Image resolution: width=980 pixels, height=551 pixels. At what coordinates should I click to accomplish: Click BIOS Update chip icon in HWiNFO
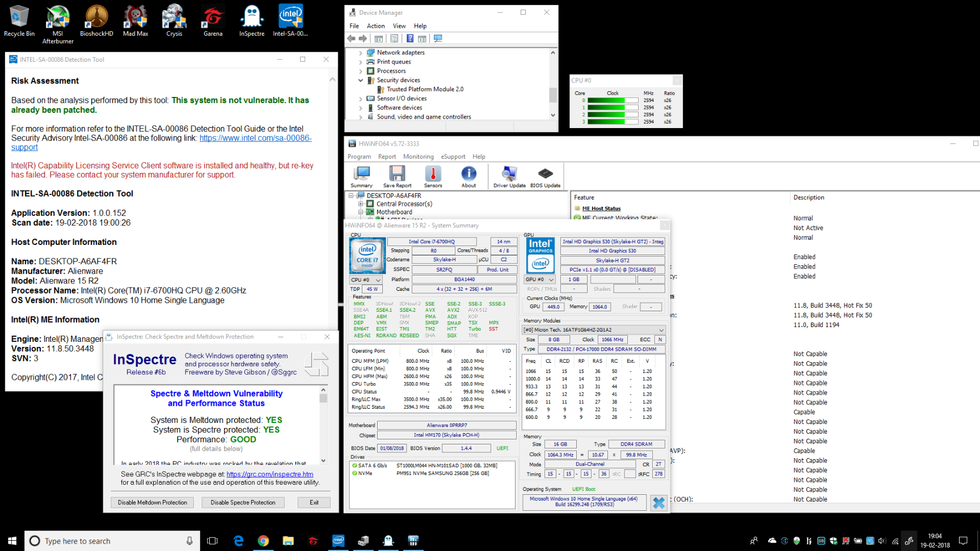point(545,177)
